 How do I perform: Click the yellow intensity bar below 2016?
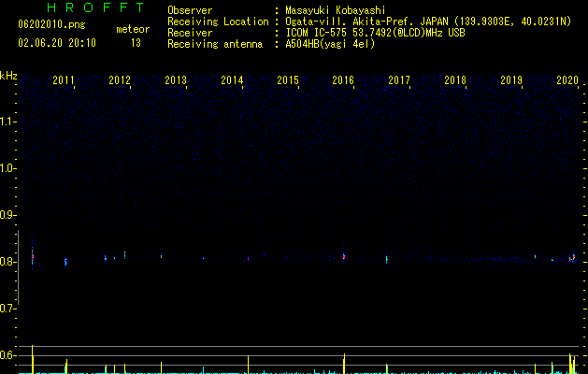344,364
